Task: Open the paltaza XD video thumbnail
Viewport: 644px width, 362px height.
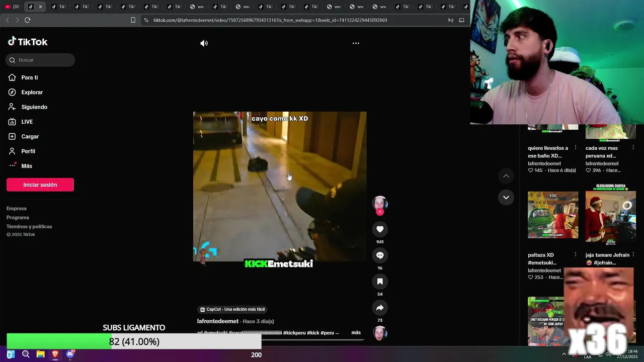Action: pyautogui.click(x=553, y=215)
